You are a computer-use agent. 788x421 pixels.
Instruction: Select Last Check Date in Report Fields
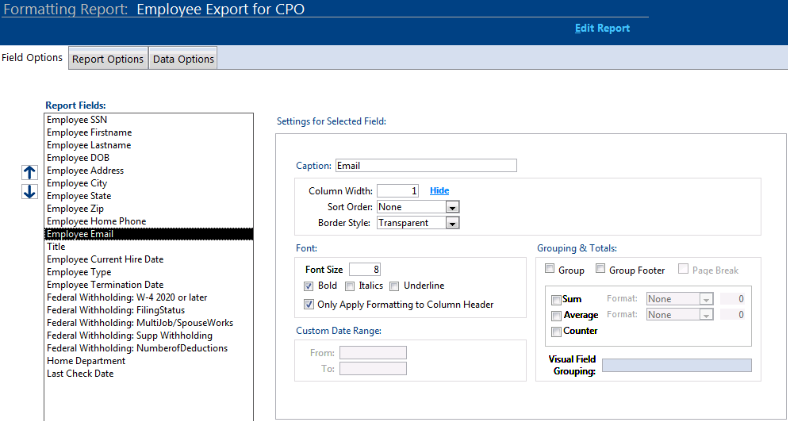[x=149, y=374]
